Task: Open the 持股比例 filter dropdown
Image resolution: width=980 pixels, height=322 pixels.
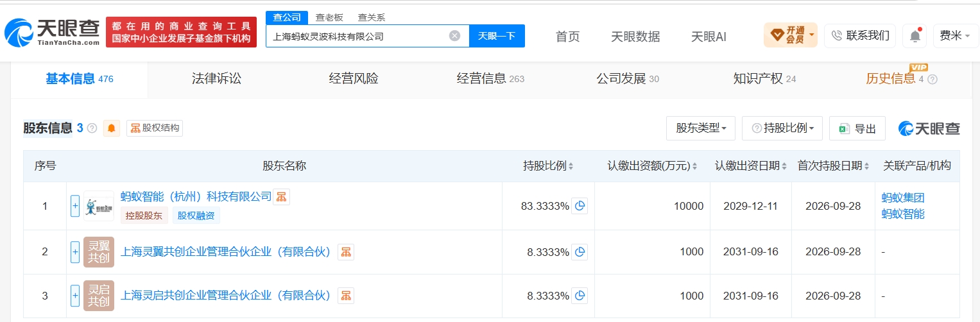Action: 782,128
